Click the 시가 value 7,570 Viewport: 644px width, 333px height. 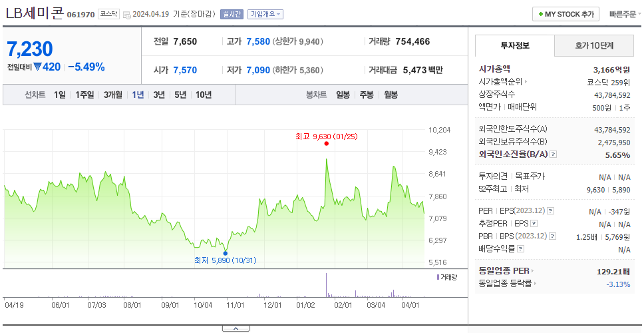tap(185, 71)
